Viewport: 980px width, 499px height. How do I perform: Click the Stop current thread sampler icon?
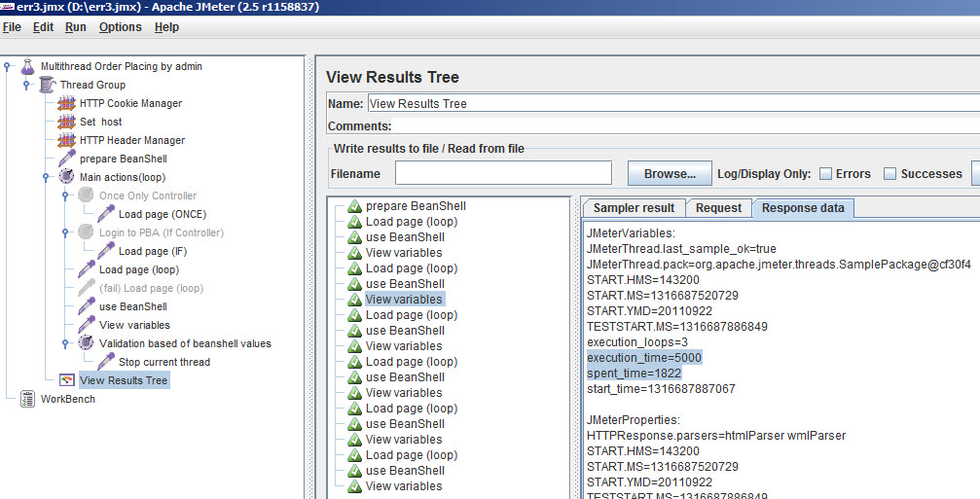click(x=105, y=362)
